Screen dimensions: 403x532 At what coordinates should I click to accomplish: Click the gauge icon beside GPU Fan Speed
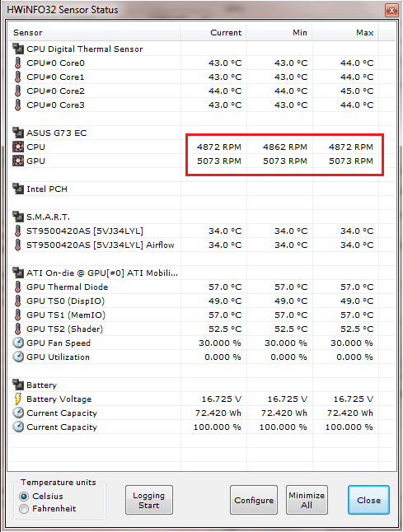17,343
